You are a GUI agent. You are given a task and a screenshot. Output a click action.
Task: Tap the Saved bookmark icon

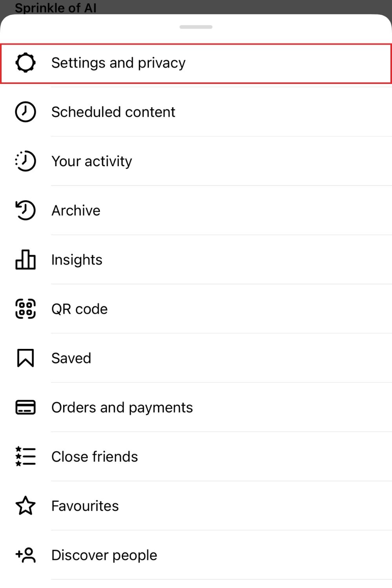coord(25,358)
